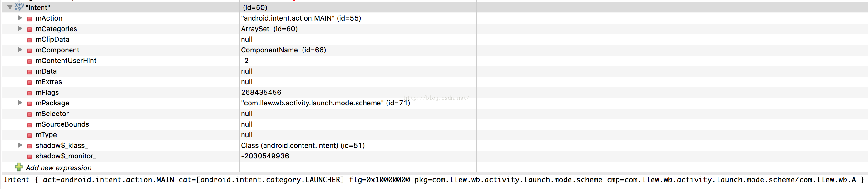Click the x+y watch expression icon beside intent
The image size is (868, 189).
pyautogui.click(x=19, y=7)
